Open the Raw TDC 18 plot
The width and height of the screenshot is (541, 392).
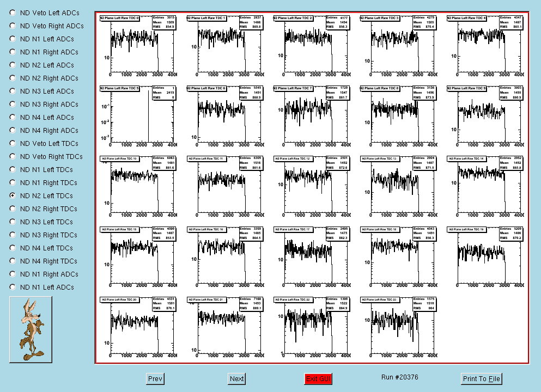[x=398, y=257]
